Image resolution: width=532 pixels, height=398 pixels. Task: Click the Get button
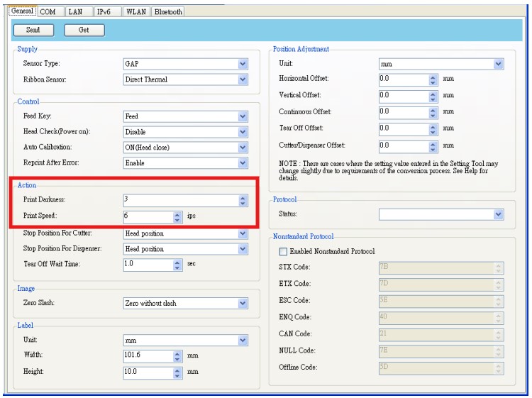point(84,30)
